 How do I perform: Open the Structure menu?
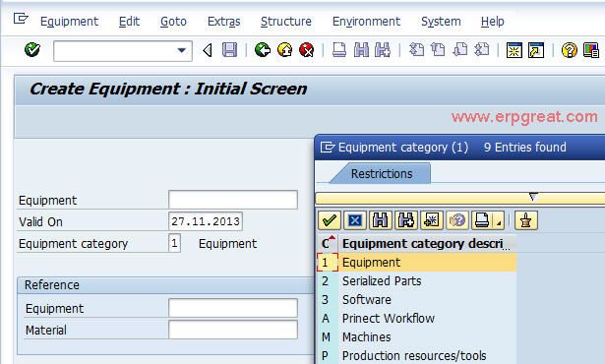pyautogui.click(x=286, y=22)
